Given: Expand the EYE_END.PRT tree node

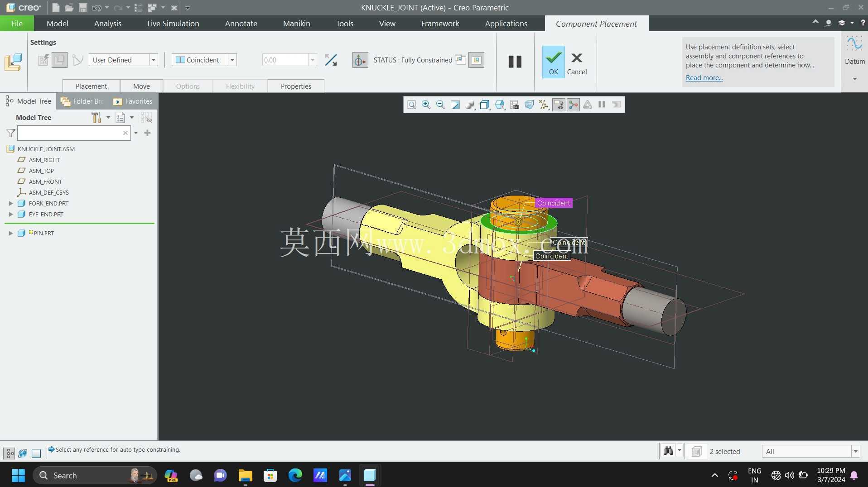Looking at the screenshot, I should 11,215.
